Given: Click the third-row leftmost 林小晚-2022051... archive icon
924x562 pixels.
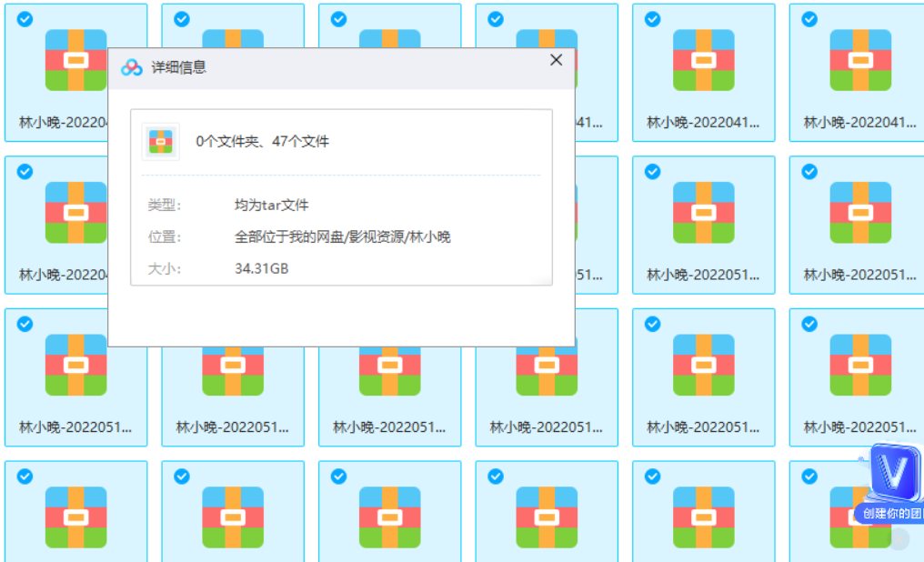Looking at the screenshot, I should click(76, 365).
